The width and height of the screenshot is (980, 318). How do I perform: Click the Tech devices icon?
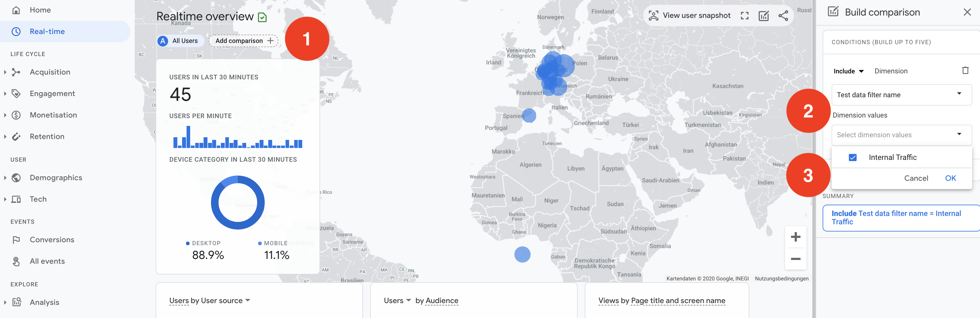tap(16, 199)
